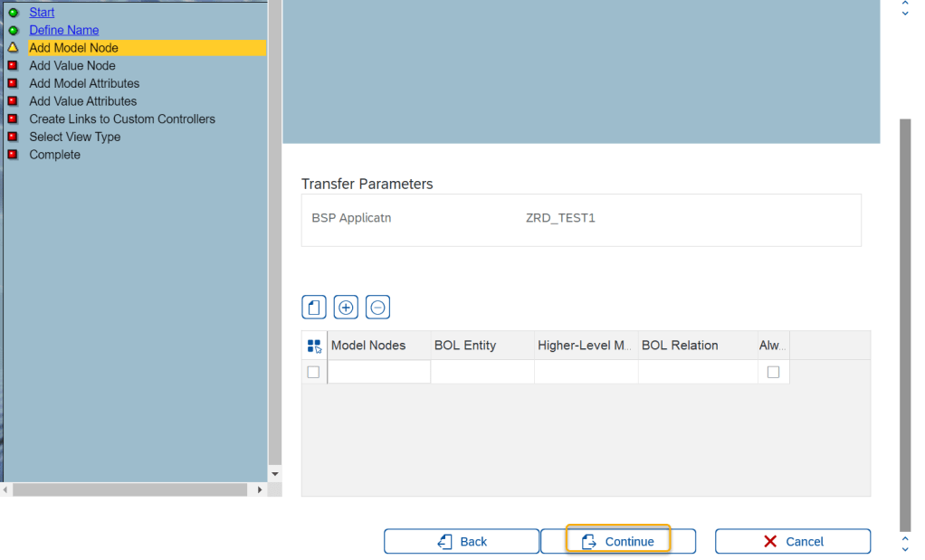Select the Add Value Node step

(72, 65)
